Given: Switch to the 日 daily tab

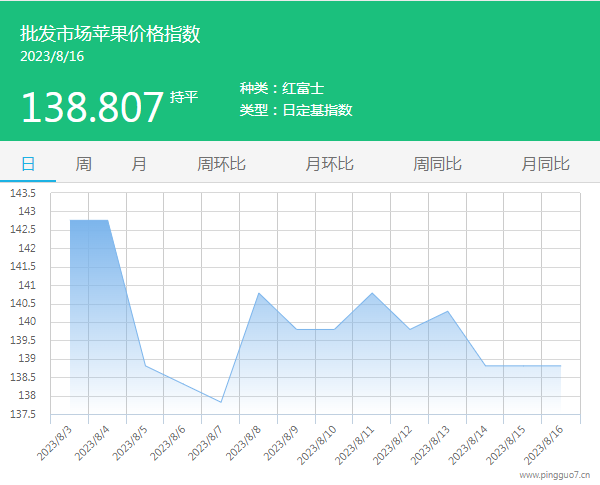Looking at the screenshot, I should pos(28,164).
